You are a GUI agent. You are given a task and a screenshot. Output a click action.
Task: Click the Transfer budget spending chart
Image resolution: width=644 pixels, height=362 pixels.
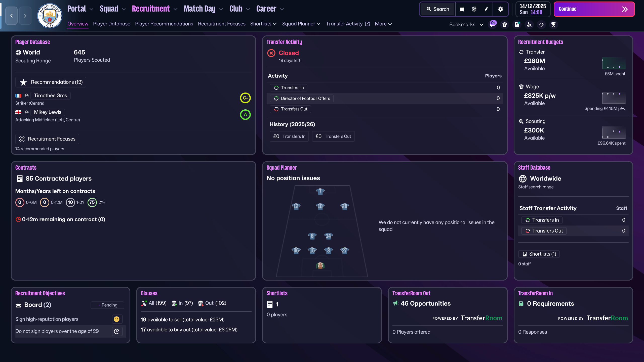coord(613,63)
